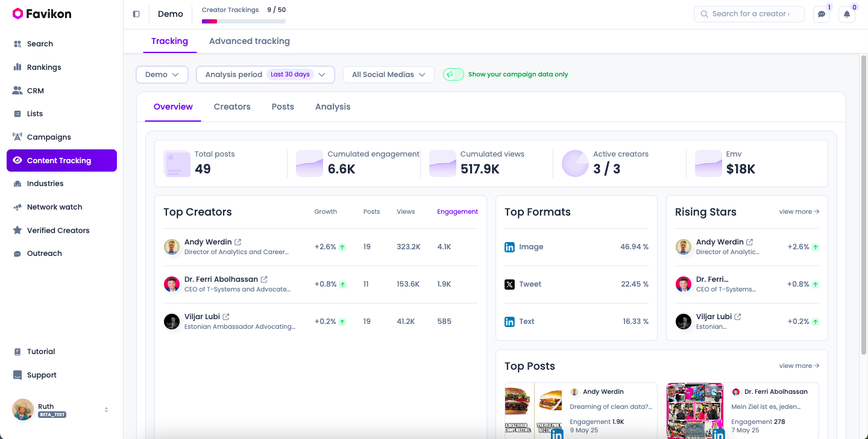Open Network watch in the sidebar

(x=54, y=207)
